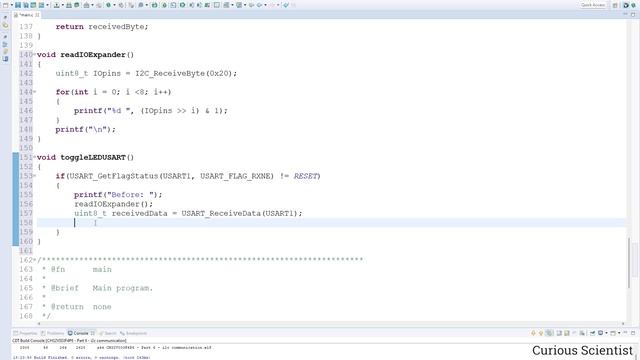The width and height of the screenshot is (640, 360).
Task: Click the Open Console icon
Action: tap(613, 333)
